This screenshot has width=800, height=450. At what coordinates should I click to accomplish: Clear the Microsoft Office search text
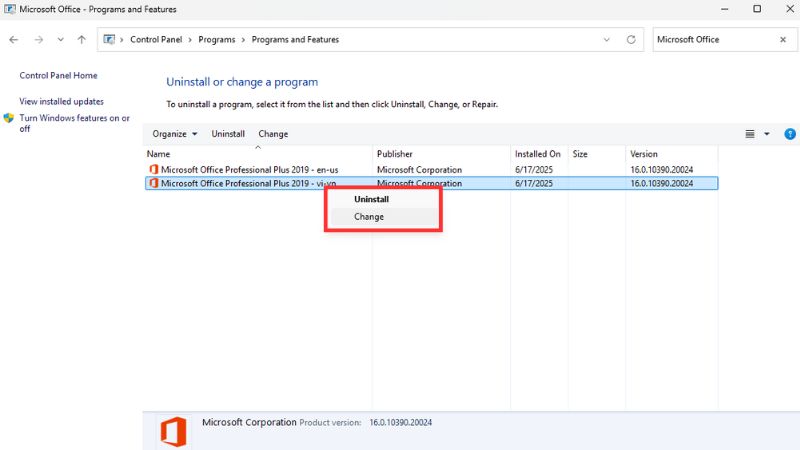click(783, 40)
